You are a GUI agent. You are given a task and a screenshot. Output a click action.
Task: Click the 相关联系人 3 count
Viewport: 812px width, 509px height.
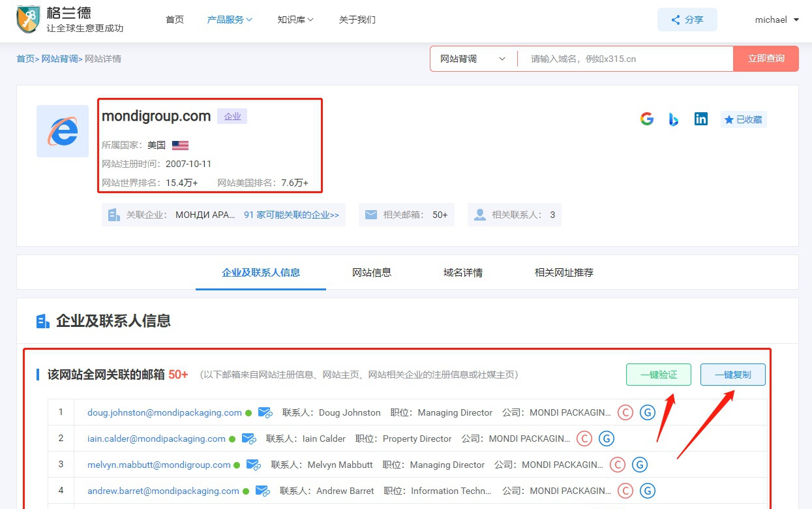(x=552, y=215)
